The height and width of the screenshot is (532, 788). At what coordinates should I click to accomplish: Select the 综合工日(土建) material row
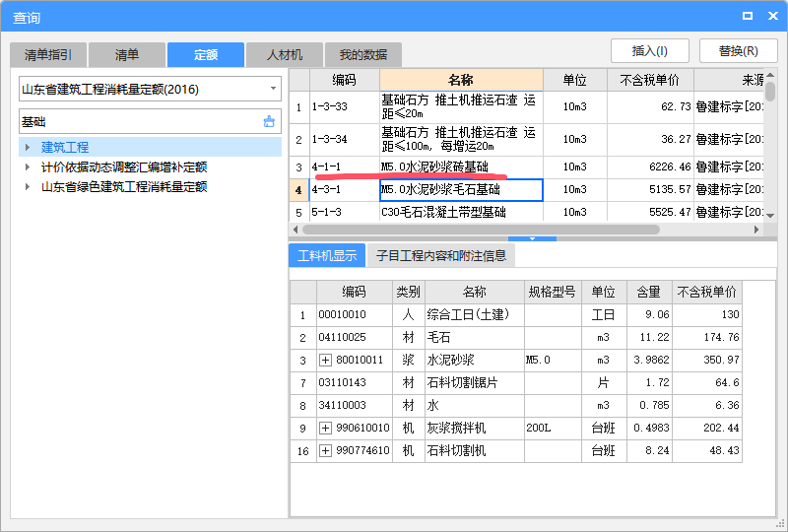point(516,315)
